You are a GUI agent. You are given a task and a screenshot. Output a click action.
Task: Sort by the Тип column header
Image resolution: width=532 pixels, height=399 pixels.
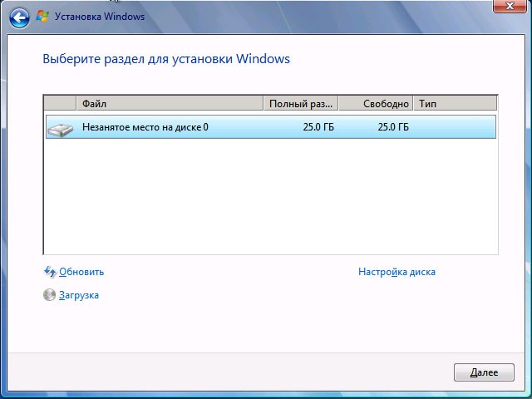click(x=456, y=103)
